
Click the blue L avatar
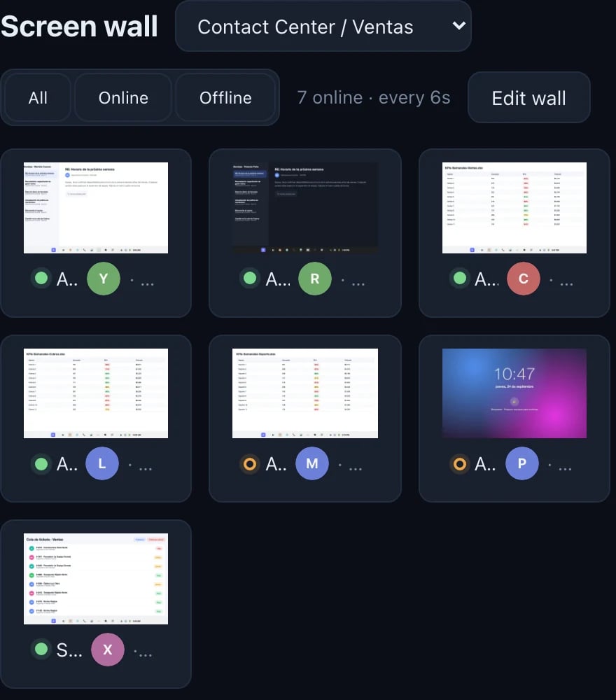click(102, 463)
